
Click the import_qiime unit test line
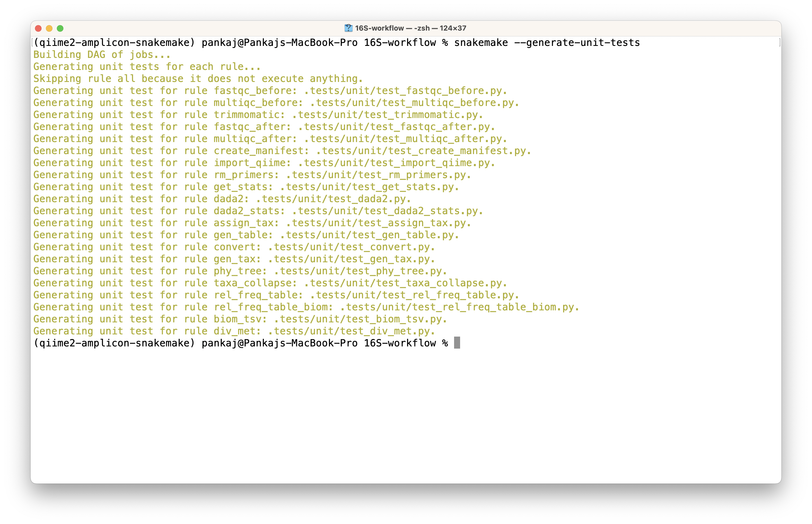(x=264, y=163)
